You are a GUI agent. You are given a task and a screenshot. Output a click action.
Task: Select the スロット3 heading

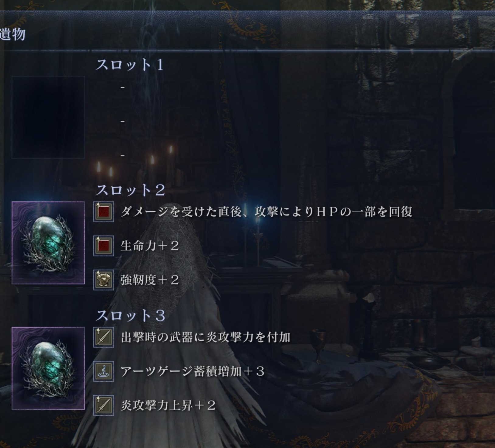tap(131, 316)
